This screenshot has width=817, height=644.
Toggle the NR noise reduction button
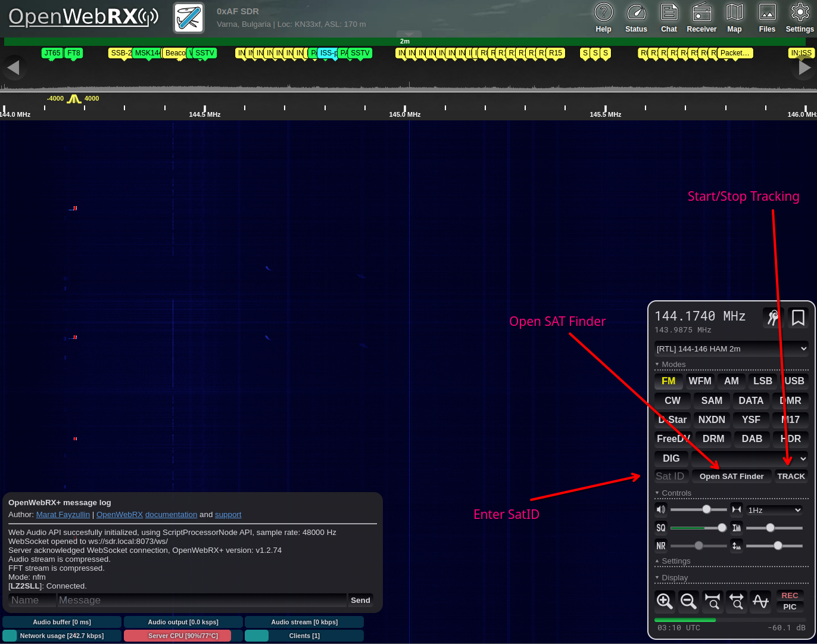[660, 546]
